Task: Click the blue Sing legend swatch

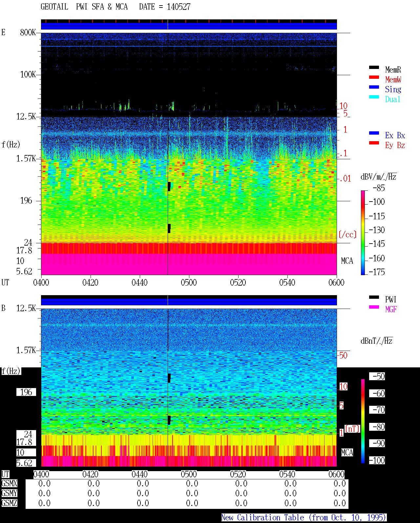Action: tap(374, 87)
